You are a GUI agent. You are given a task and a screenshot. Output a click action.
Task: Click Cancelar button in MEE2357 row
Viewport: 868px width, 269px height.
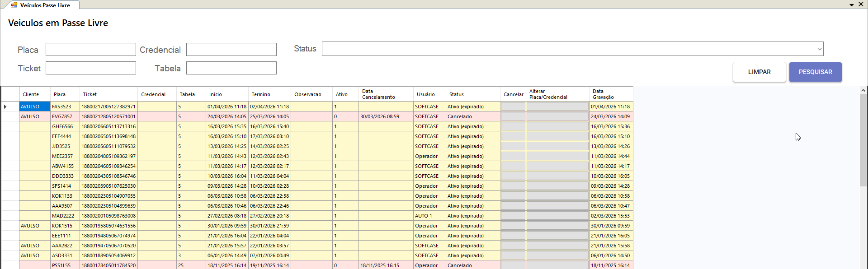[x=513, y=156]
